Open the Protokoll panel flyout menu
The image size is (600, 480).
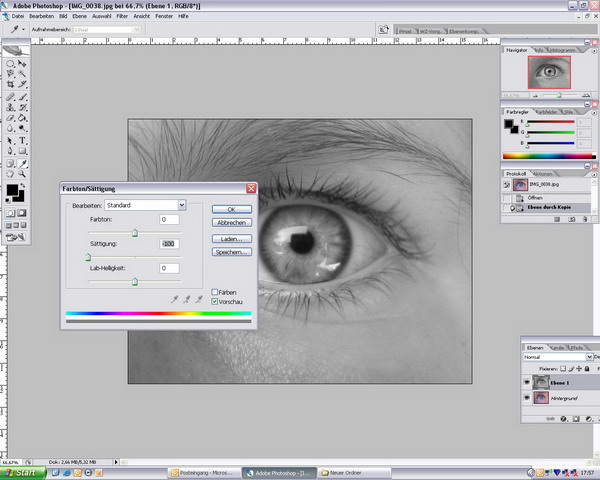coord(594,175)
